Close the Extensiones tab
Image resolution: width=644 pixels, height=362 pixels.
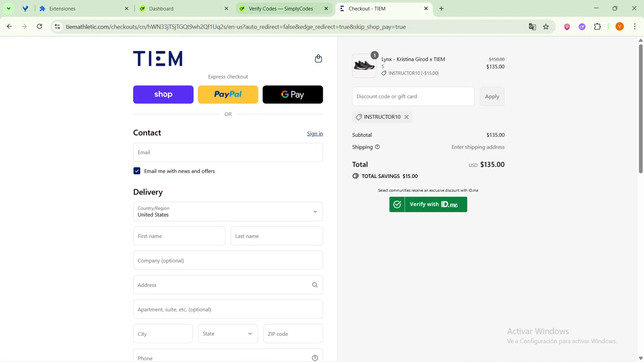[x=127, y=9]
